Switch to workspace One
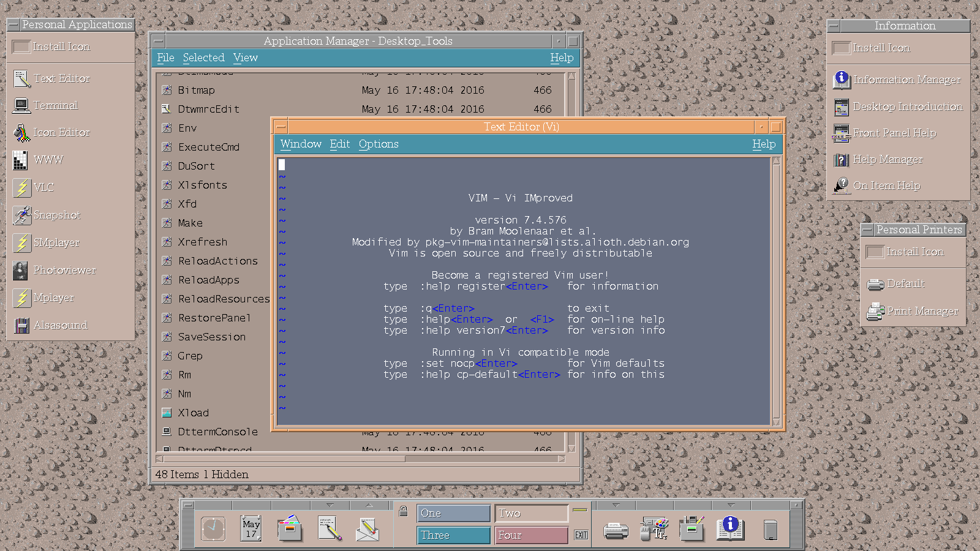The image size is (980, 551). point(454,513)
